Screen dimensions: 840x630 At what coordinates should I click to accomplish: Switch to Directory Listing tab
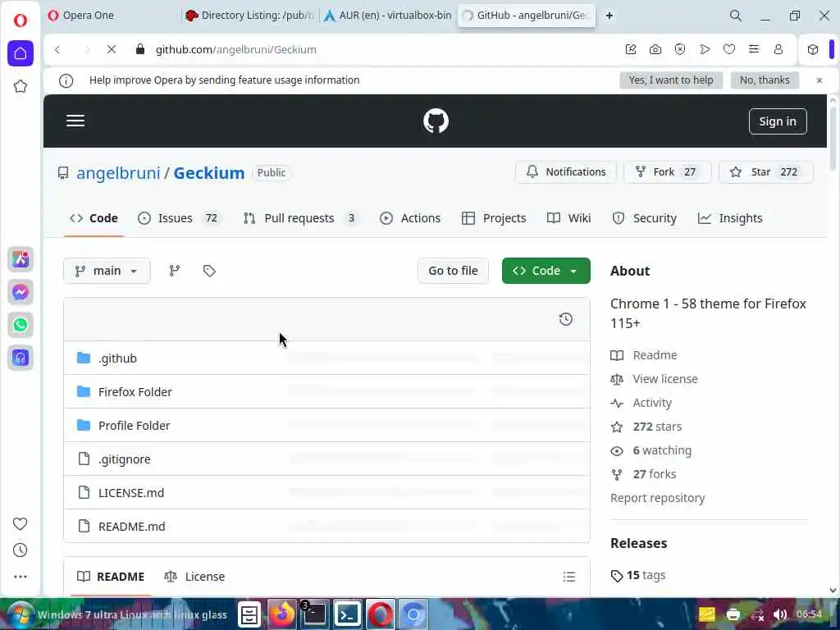[249, 16]
